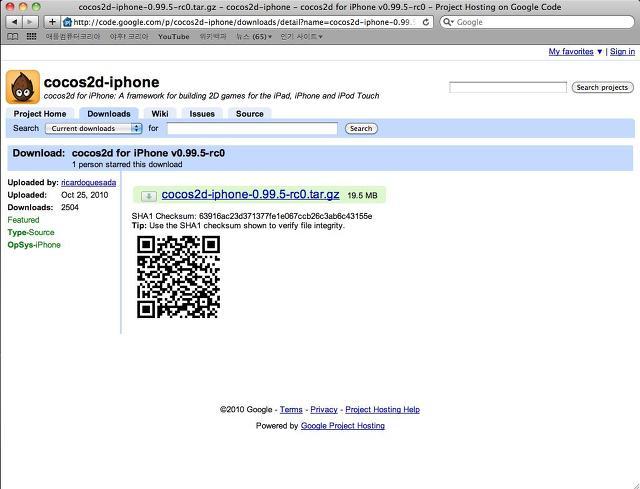The image size is (640, 489).
Task: Reload the page using the refresh icon
Action: coord(426,22)
